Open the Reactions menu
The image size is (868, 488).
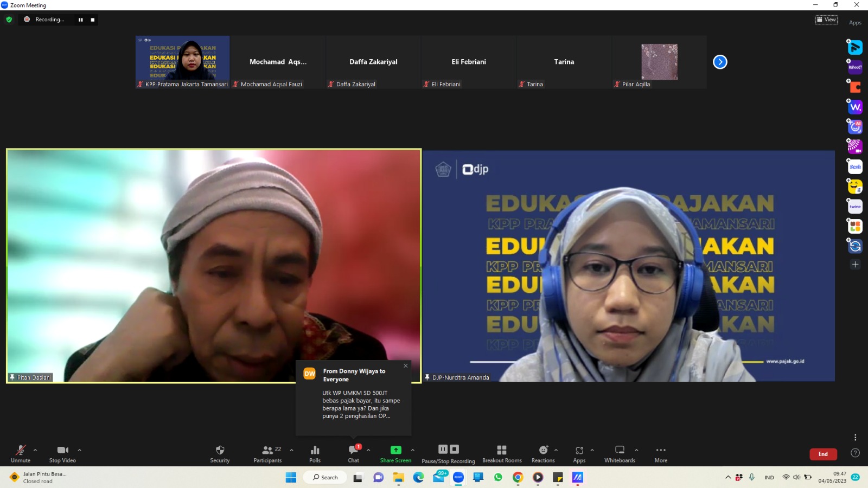[x=543, y=453]
